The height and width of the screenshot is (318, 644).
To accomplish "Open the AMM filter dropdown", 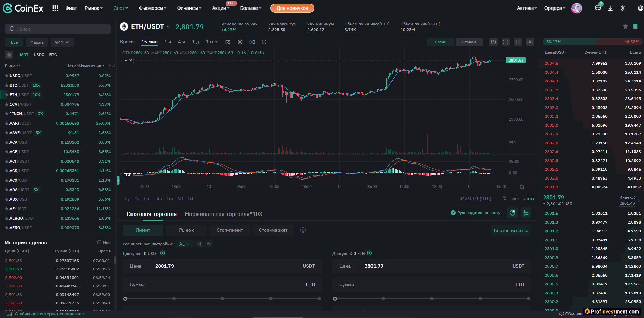I will pos(62,42).
